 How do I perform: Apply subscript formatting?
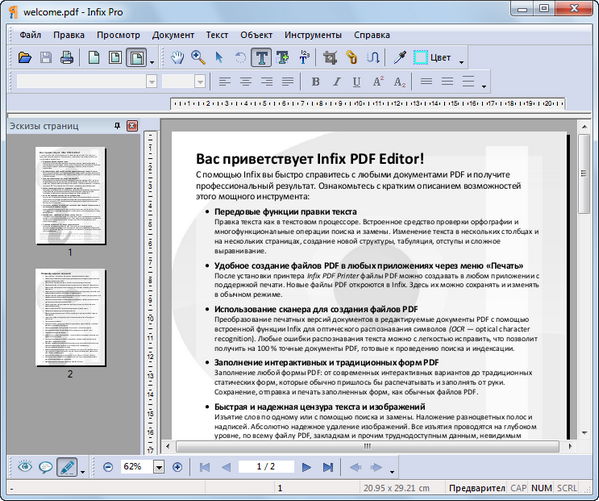[x=399, y=81]
